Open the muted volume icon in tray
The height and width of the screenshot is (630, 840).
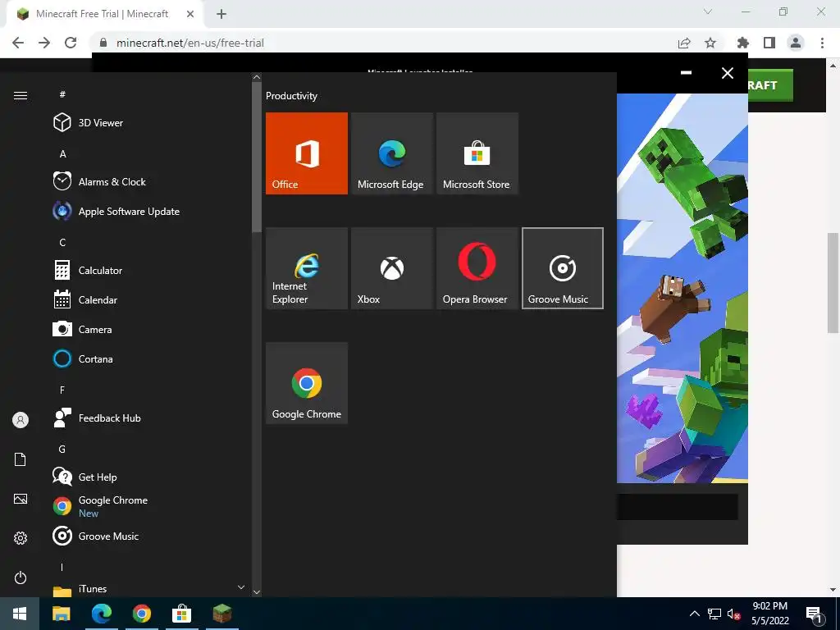pos(734,614)
